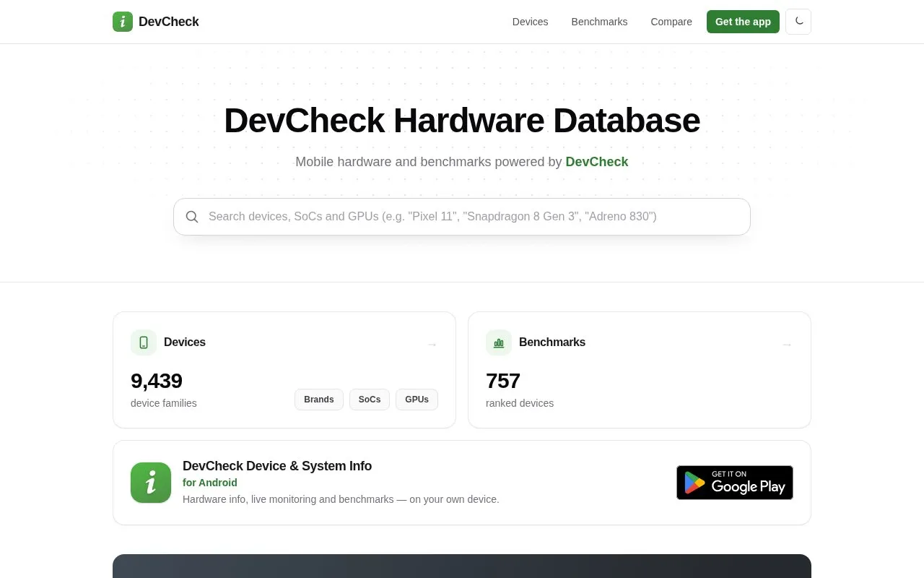Image resolution: width=924 pixels, height=578 pixels.
Task: Click the 'DevCheck Hardware Database' heading
Action: 462,121
